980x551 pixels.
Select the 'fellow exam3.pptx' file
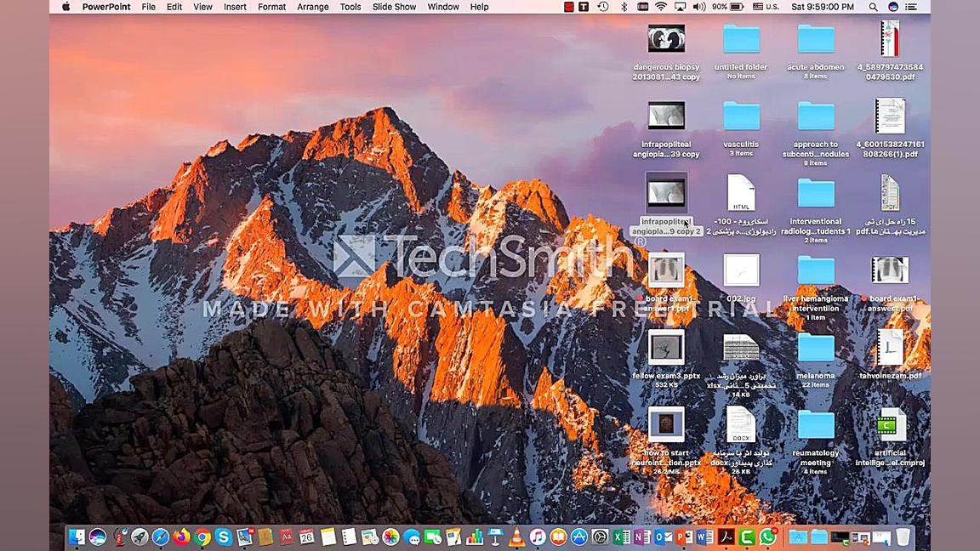666,349
